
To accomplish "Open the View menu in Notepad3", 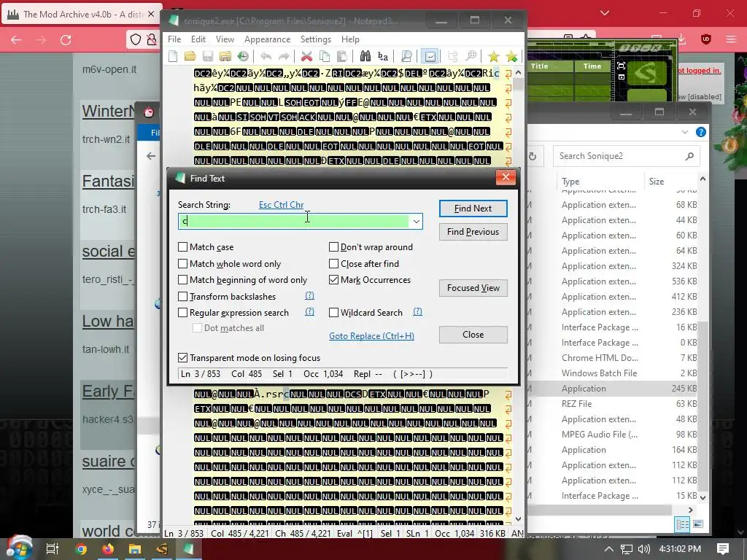I will [225, 39].
